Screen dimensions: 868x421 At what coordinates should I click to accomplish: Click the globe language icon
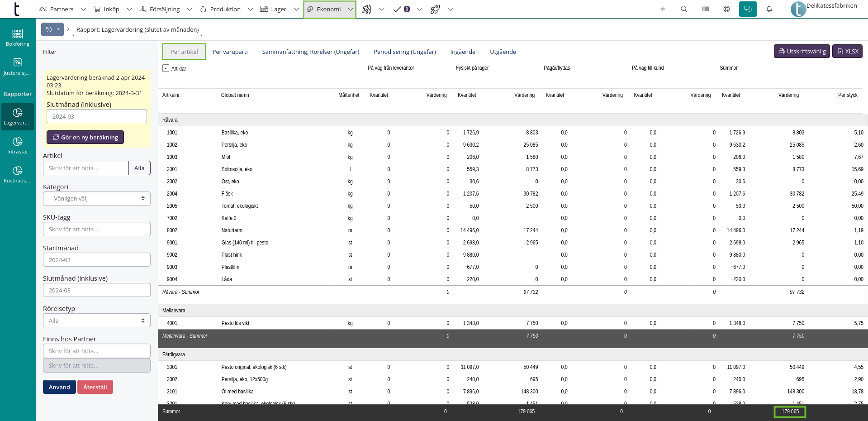(x=726, y=9)
